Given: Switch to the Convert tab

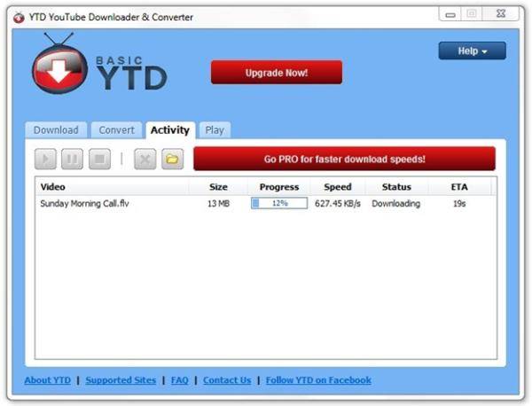Looking at the screenshot, I should (x=117, y=130).
